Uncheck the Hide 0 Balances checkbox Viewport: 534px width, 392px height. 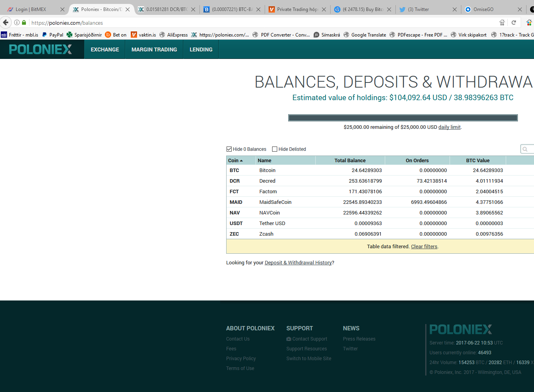tap(229, 149)
